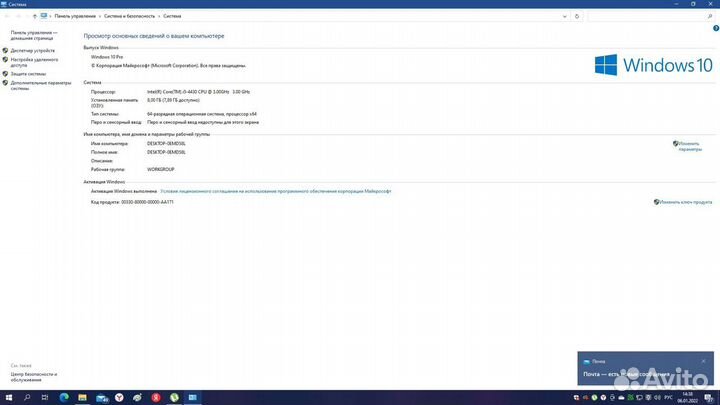Select the System window taskbar button

(x=192, y=398)
